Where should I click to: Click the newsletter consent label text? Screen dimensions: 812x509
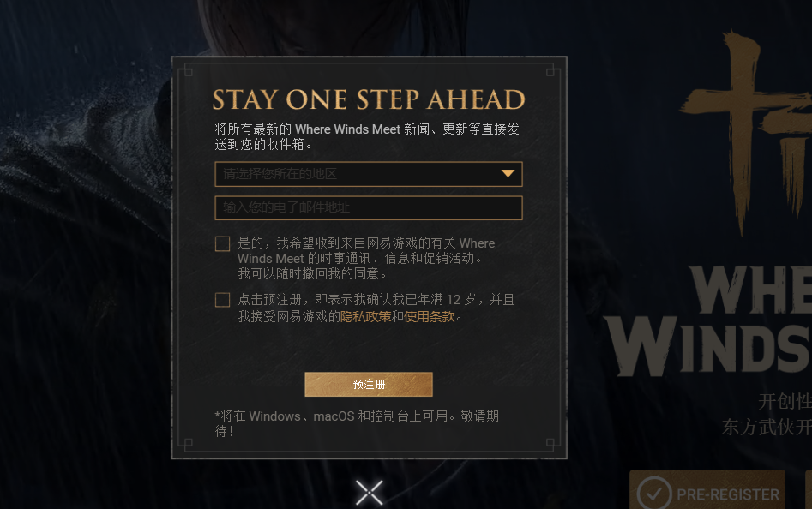click(366, 258)
